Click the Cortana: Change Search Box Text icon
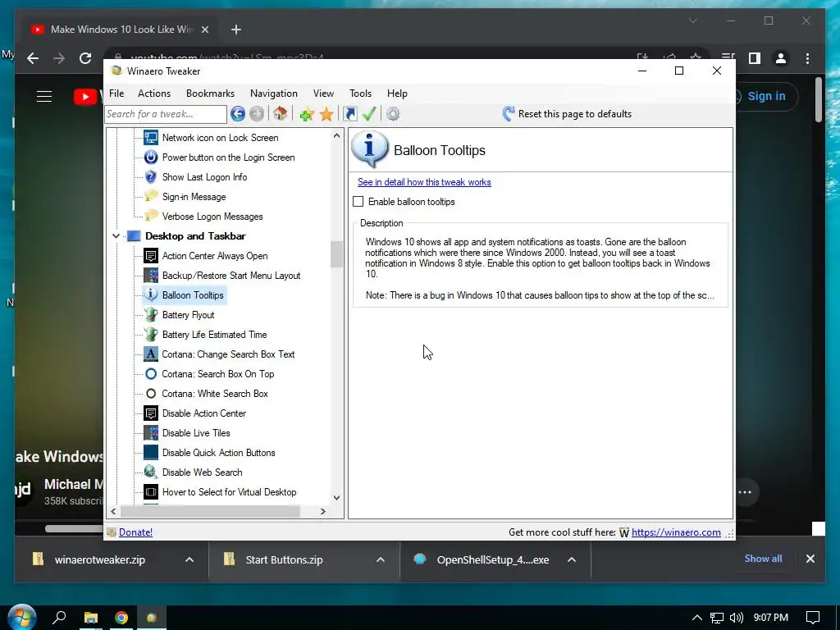 point(151,354)
